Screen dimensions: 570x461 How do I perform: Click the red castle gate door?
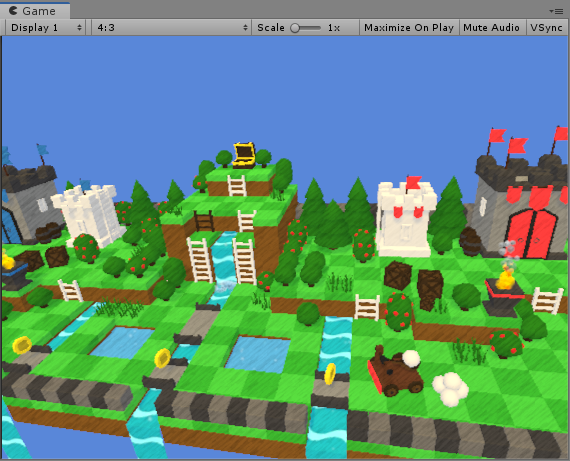(x=532, y=233)
